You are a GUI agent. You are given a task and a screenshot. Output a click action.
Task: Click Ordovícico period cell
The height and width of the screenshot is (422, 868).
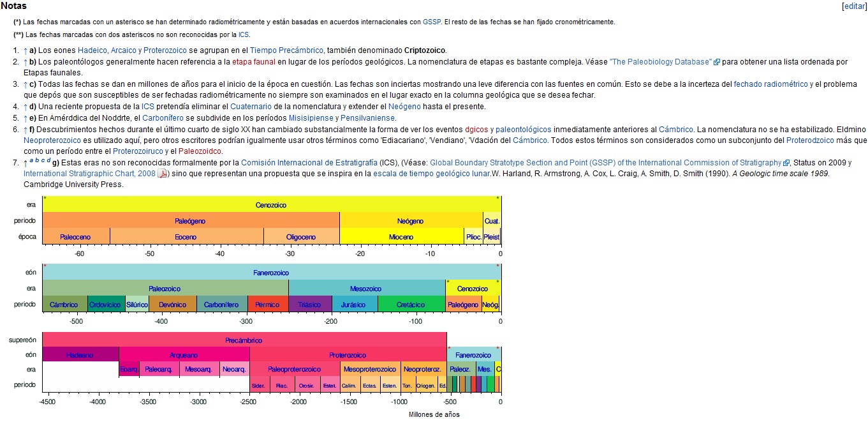[x=105, y=305]
